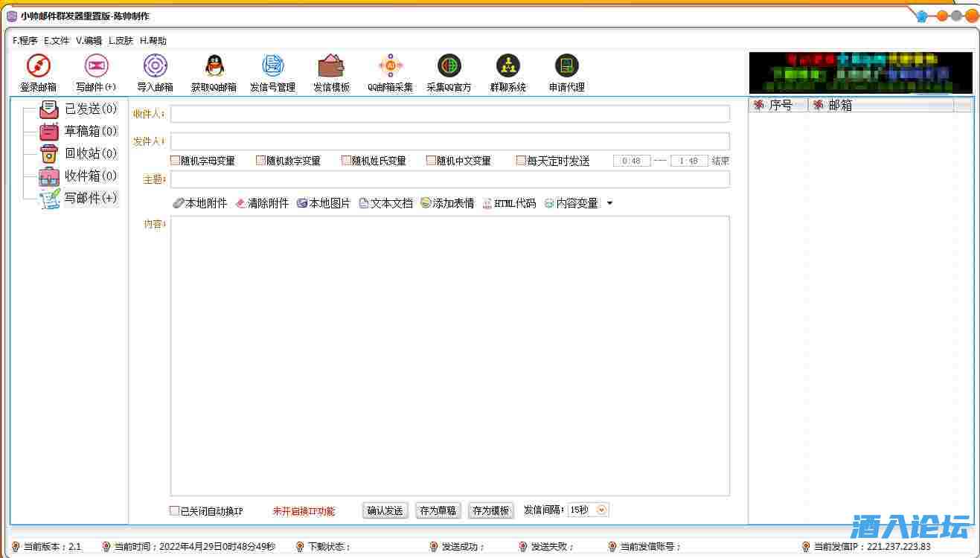Open the 群聊系统 group chat system

pos(507,71)
